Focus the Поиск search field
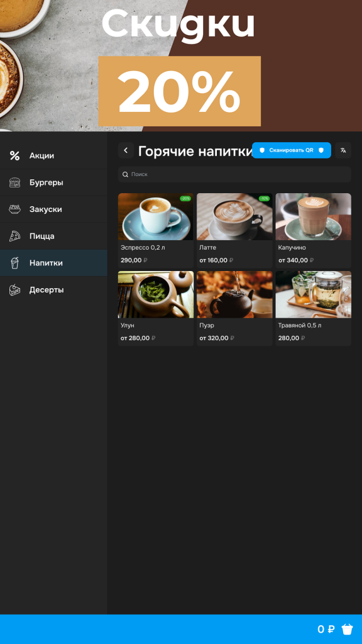Image resolution: width=362 pixels, height=644 pixels. point(234,175)
